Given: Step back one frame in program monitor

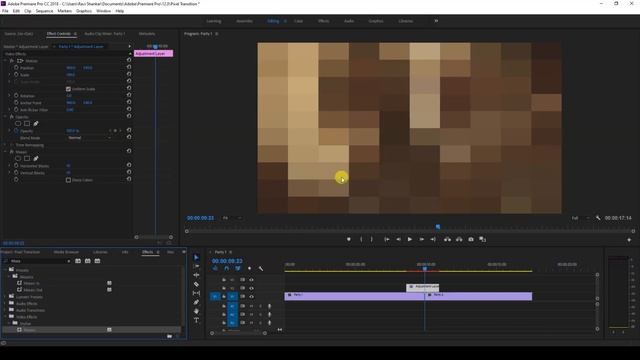Looking at the screenshot, I should click(x=398, y=239).
